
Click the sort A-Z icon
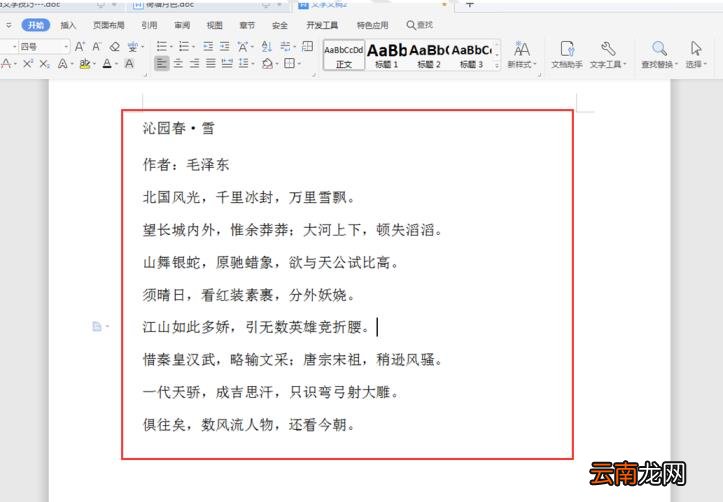coord(266,47)
